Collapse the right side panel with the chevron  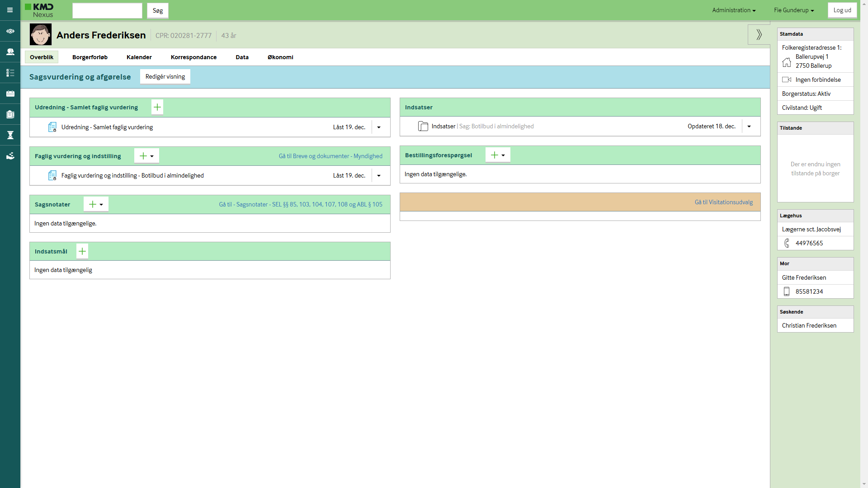pyautogui.click(x=759, y=34)
